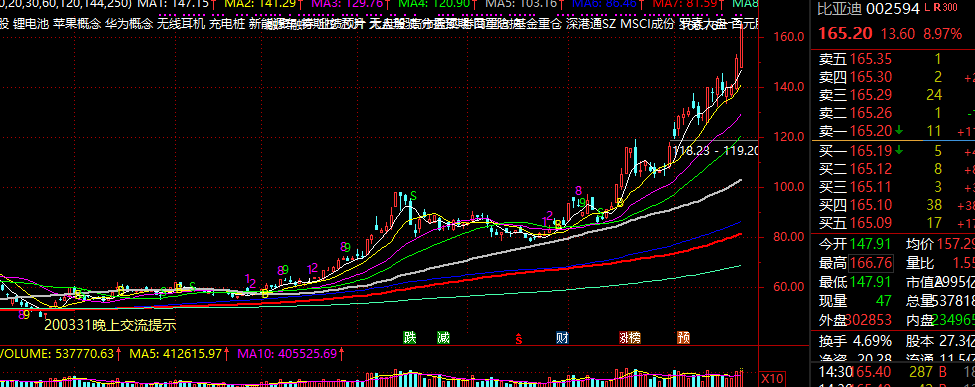Open the 充电桩 concept tag
The image size is (975, 387).
point(226,25)
